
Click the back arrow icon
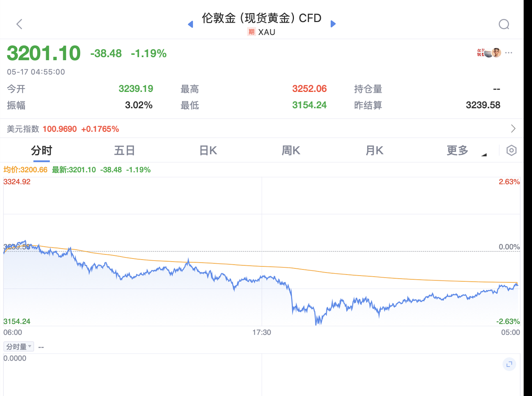point(19,24)
